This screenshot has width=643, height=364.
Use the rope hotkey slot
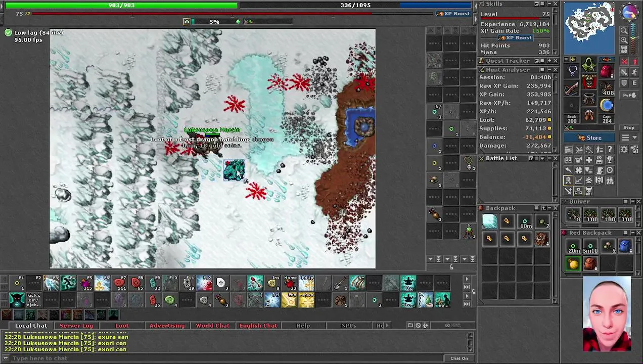click(341, 300)
